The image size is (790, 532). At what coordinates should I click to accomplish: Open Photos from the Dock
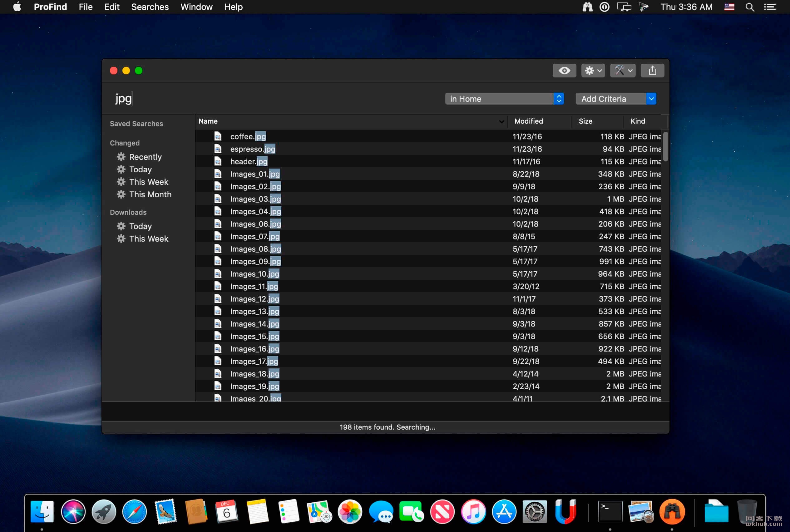click(x=350, y=511)
